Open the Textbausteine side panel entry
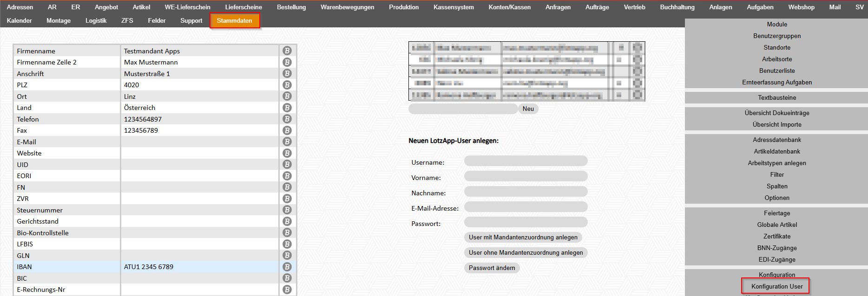 [x=777, y=97]
